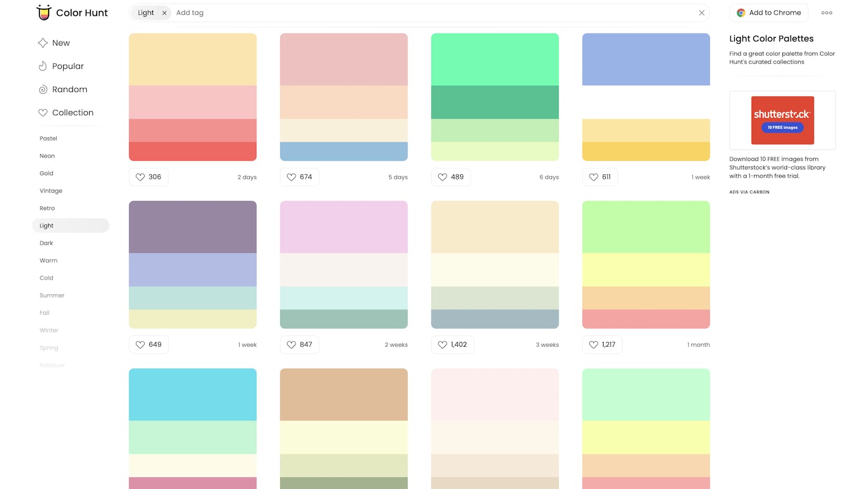Remove the Light tag from search

[x=164, y=13]
